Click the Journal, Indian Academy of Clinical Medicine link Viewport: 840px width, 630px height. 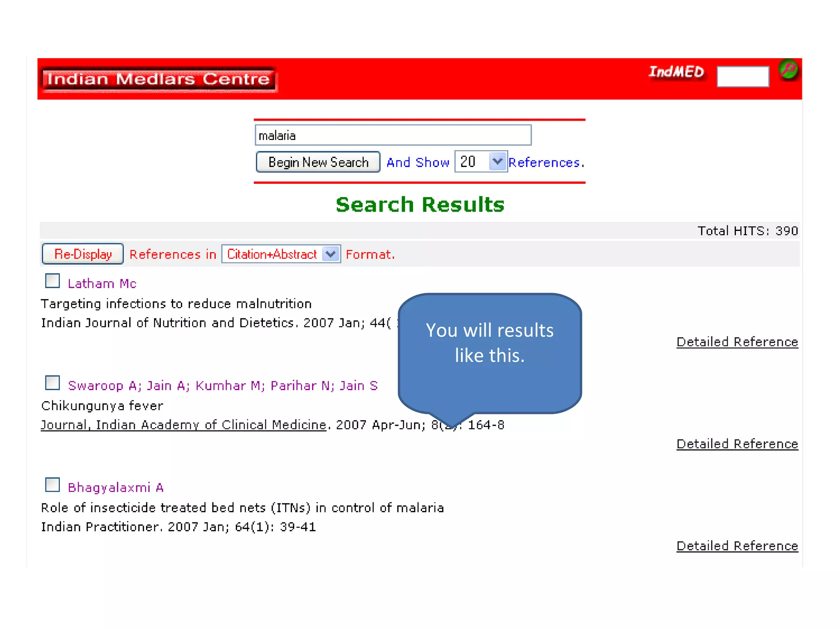[183, 425]
